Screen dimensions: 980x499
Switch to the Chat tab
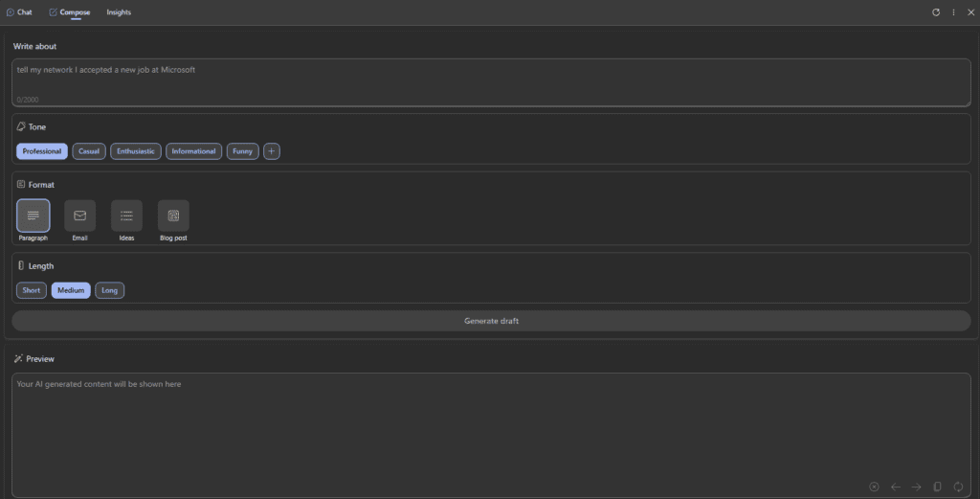(19, 11)
